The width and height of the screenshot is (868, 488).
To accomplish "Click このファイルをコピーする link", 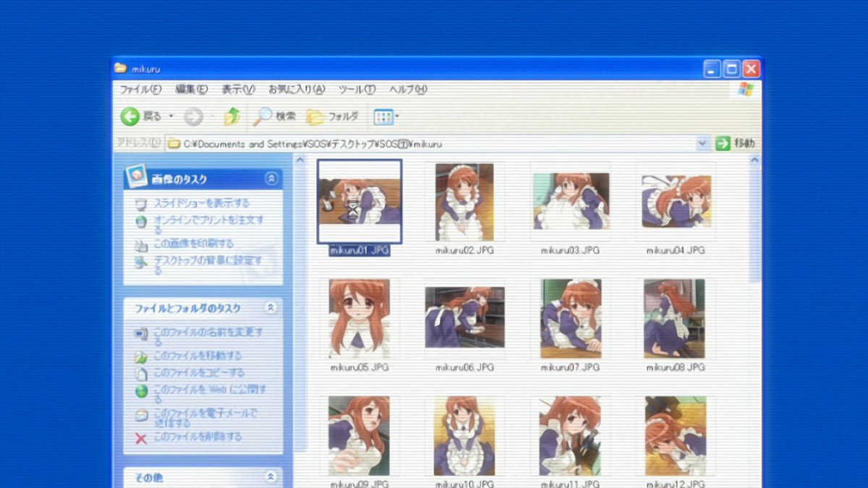I will click(x=199, y=374).
